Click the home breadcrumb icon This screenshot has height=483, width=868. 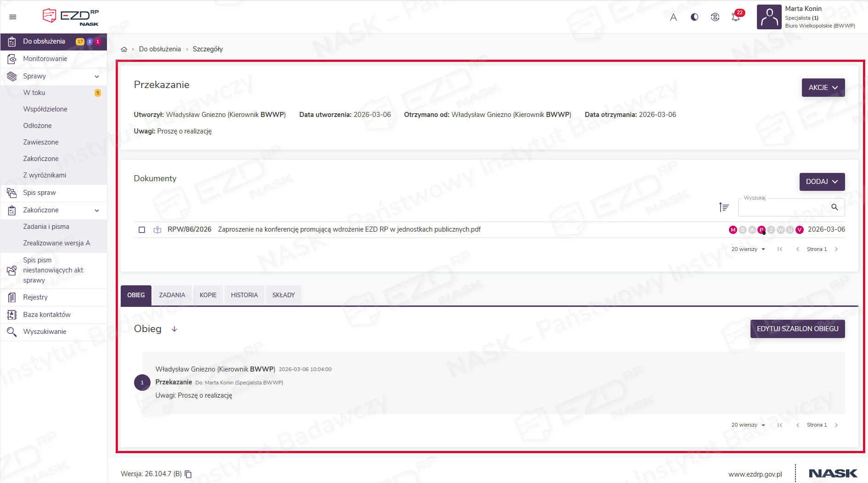124,50
